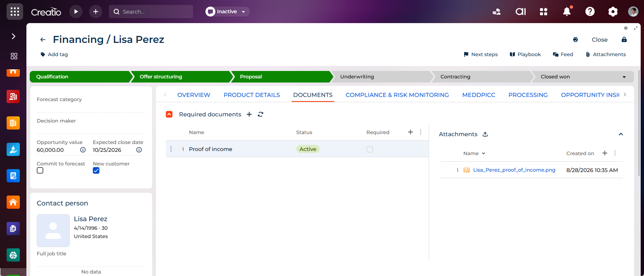Open the Playbook panel

coord(525,54)
